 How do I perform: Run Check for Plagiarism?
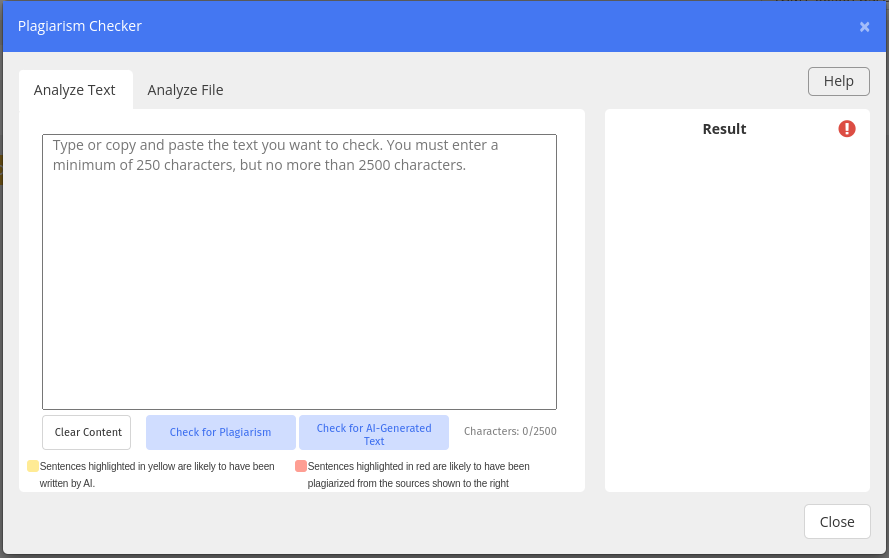click(221, 432)
